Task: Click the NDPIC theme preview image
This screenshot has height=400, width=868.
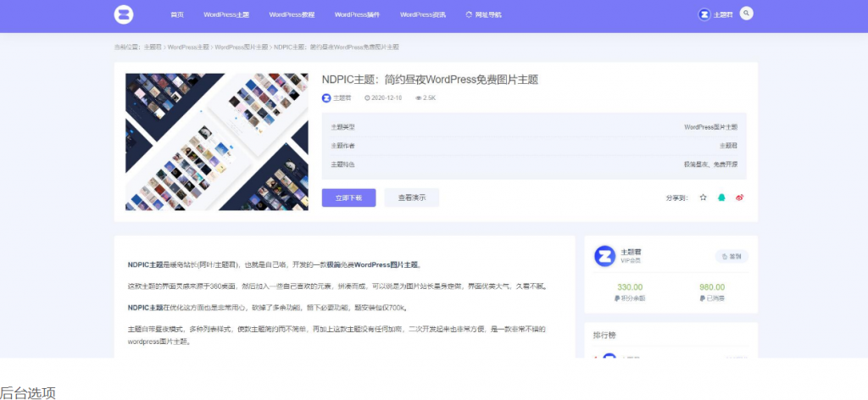Action: point(216,142)
